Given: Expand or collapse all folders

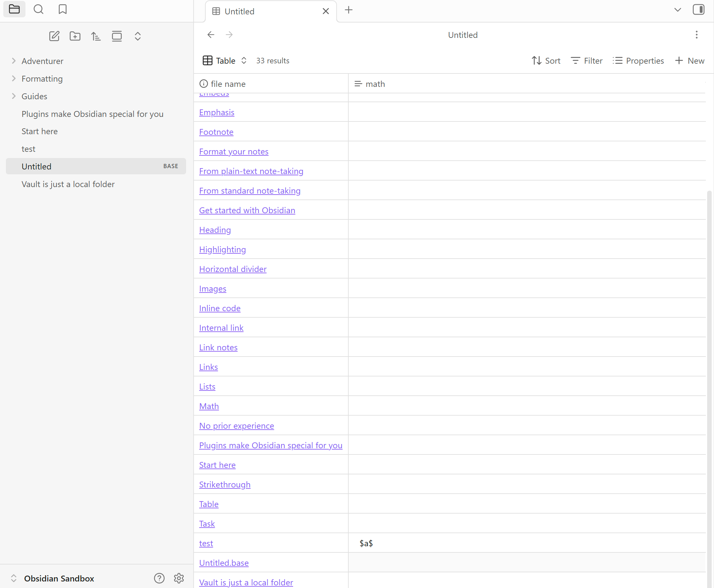Looking at the screenshot, I should [x=137, y=36].
